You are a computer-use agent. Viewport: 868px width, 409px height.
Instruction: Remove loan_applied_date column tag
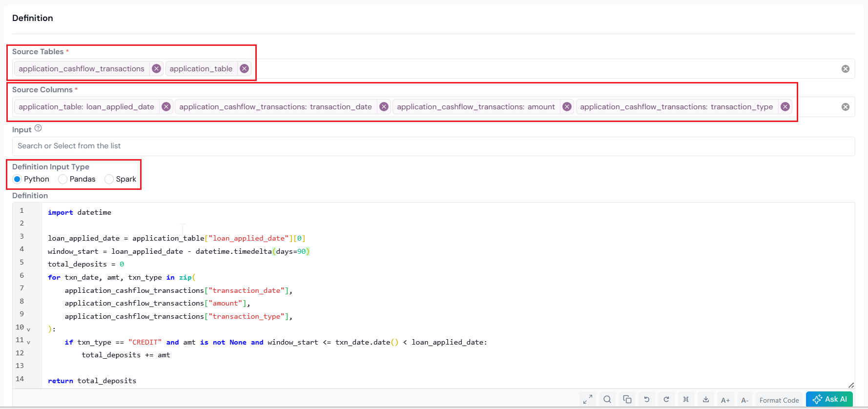(x=166, y=107)
